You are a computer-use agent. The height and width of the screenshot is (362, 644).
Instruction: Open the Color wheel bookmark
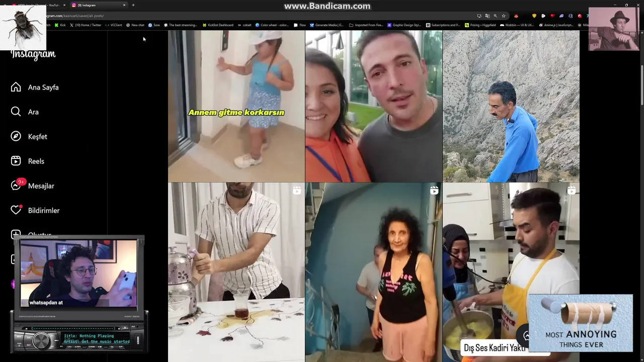click(272, 25)
